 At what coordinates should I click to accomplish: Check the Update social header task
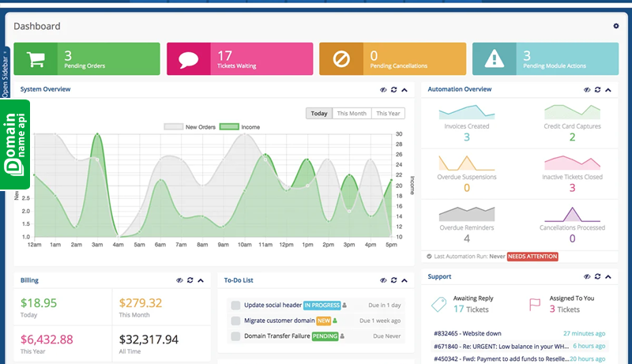(x=235, y=306)
